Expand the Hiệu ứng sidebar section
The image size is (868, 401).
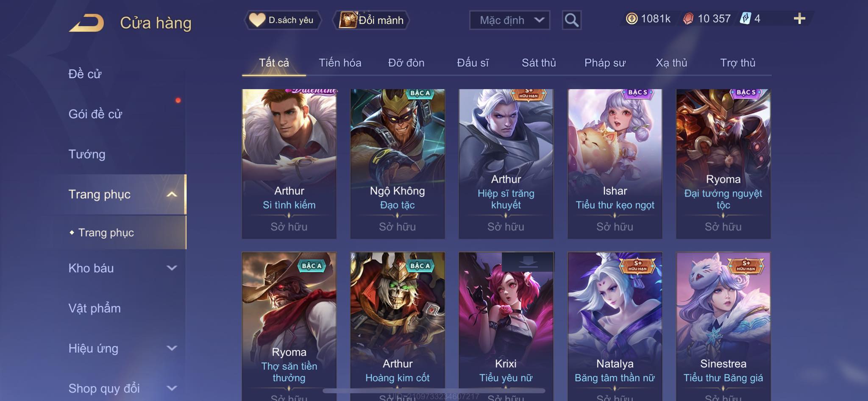(x=172, y=348)
